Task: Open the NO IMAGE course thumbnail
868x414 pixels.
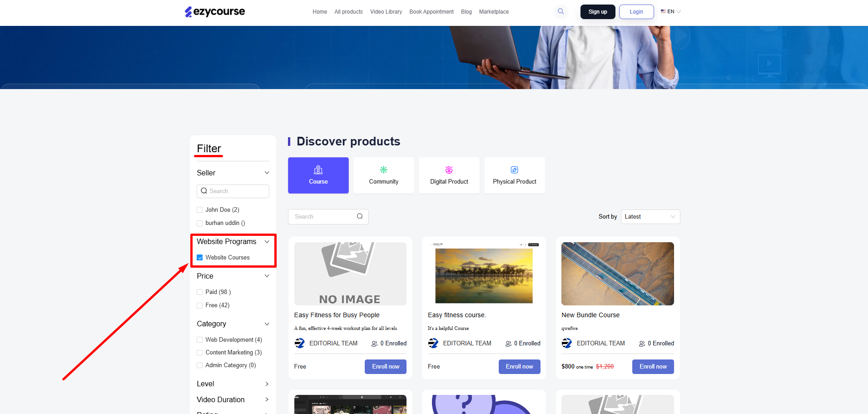Action: click(350, 274)
